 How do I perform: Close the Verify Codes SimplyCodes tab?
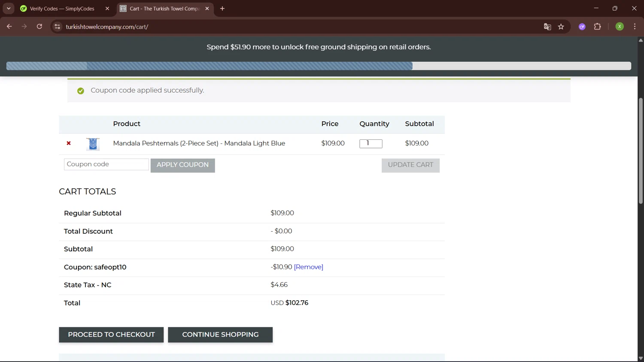(107, 9)
